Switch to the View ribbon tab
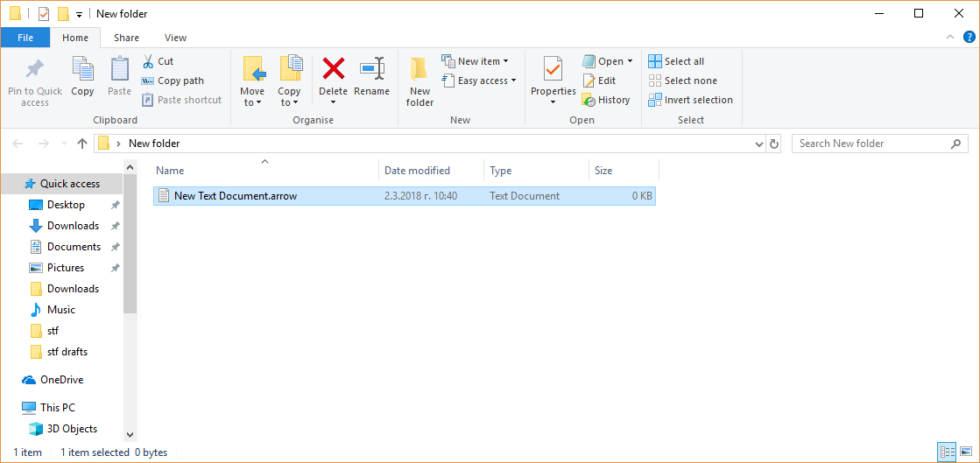Viewport: 980px width, 463px height. tap(175, 38)
